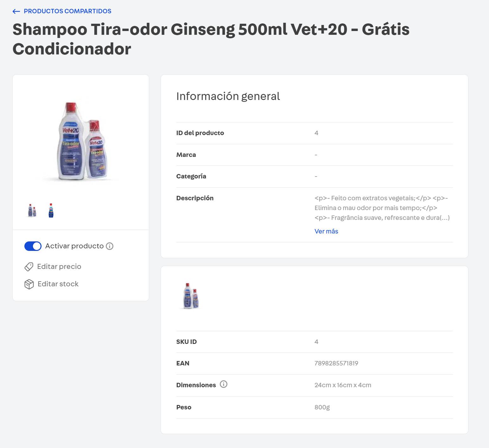Screen dimensions: 489x448
Task: Click the EAN value 7898285571819
Action: click(x=336, y=363)
